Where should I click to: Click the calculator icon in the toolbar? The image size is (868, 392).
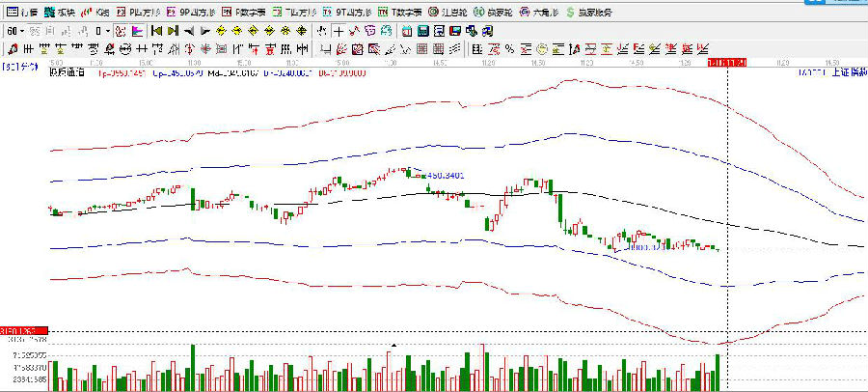pos(407,31)
